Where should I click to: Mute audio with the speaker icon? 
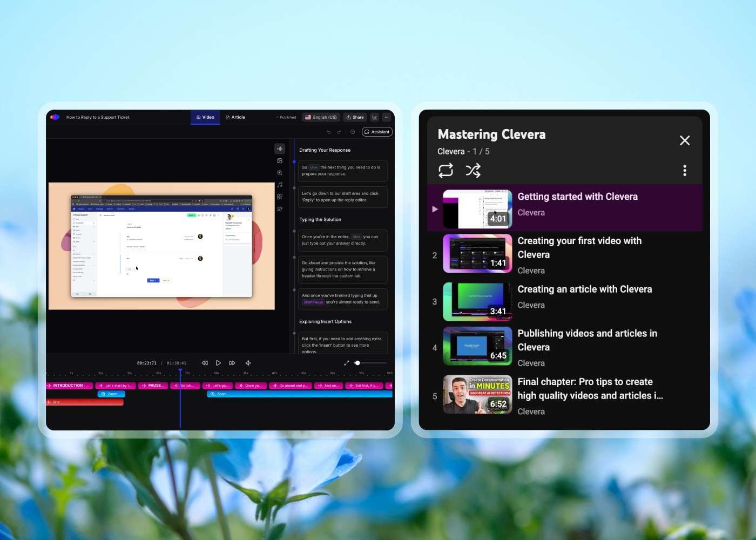click(x=248, y=363)
